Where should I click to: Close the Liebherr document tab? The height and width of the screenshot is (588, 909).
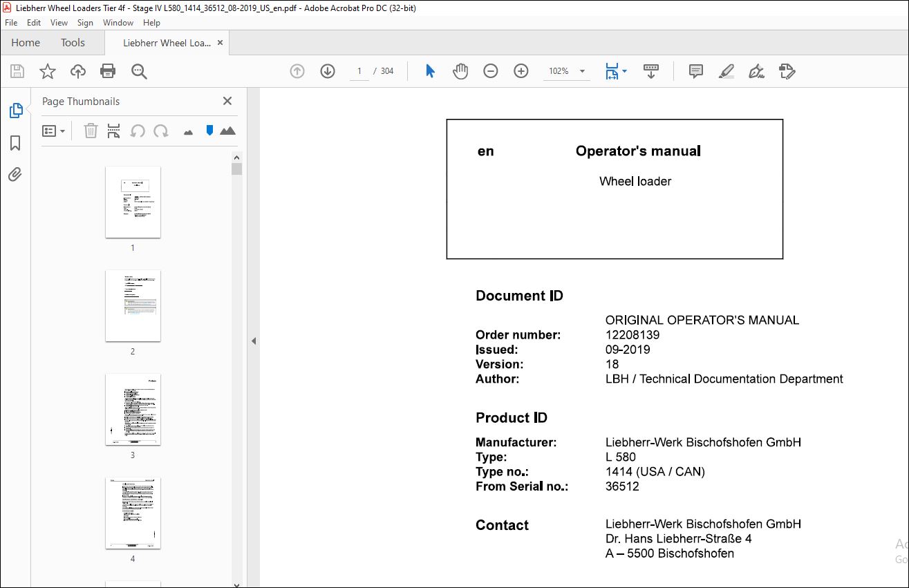click(221, 43)
